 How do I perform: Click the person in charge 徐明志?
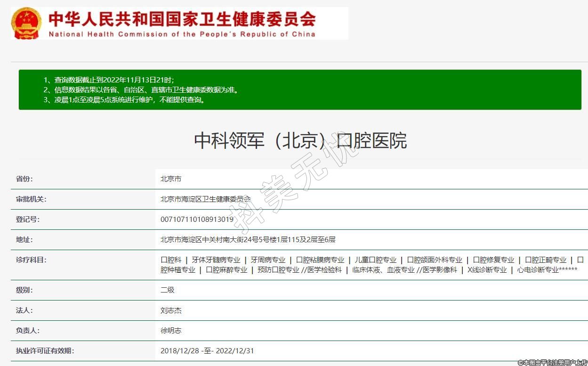coord(171,331)
